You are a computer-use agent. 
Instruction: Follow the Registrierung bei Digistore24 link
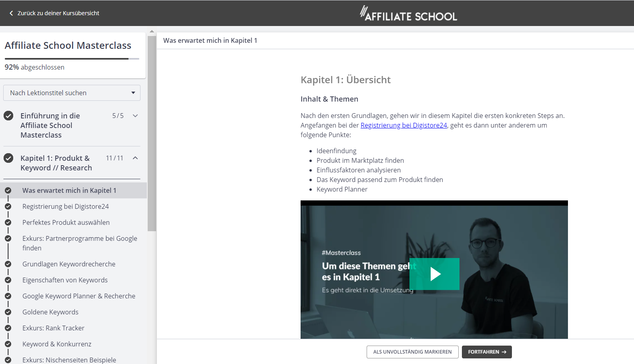tap(403, 125)
